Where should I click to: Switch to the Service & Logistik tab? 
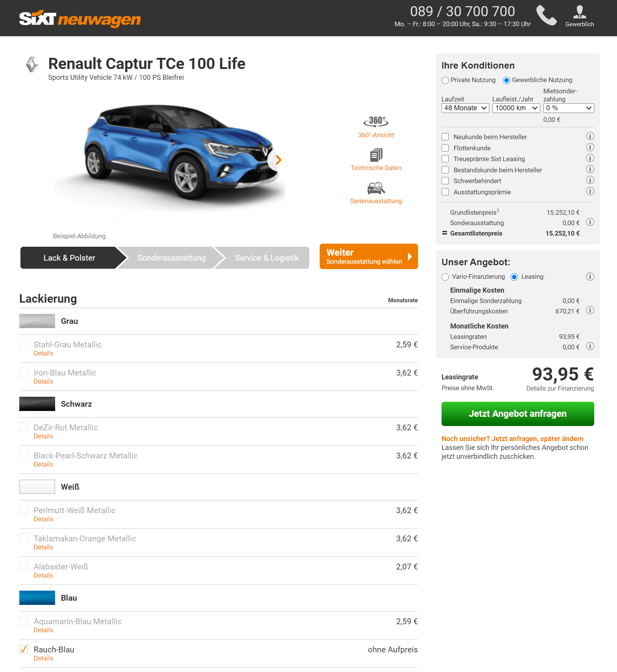tap(267, 258)
